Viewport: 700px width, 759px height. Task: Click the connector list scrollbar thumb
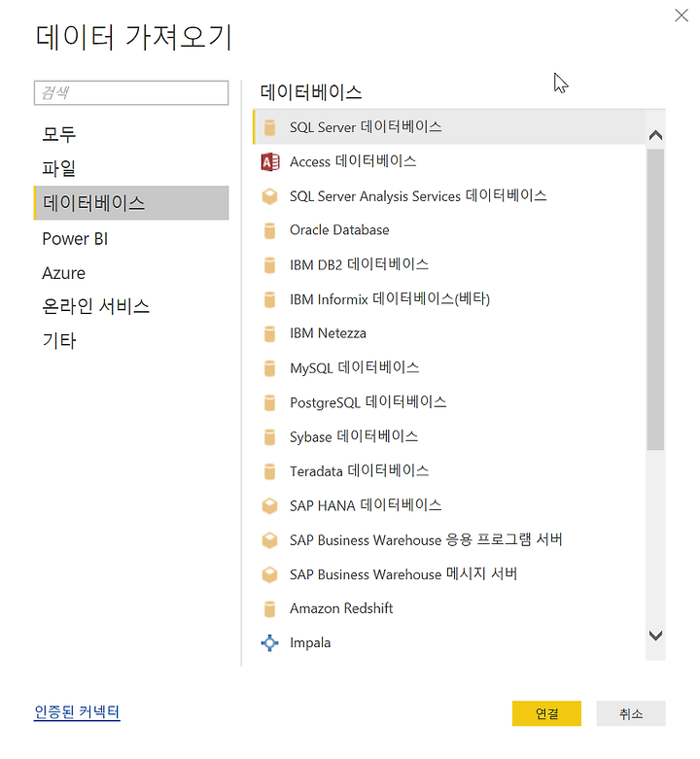655,299
